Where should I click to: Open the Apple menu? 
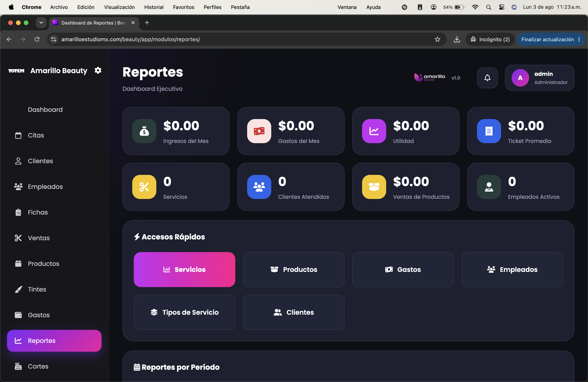tap(11, 7)
